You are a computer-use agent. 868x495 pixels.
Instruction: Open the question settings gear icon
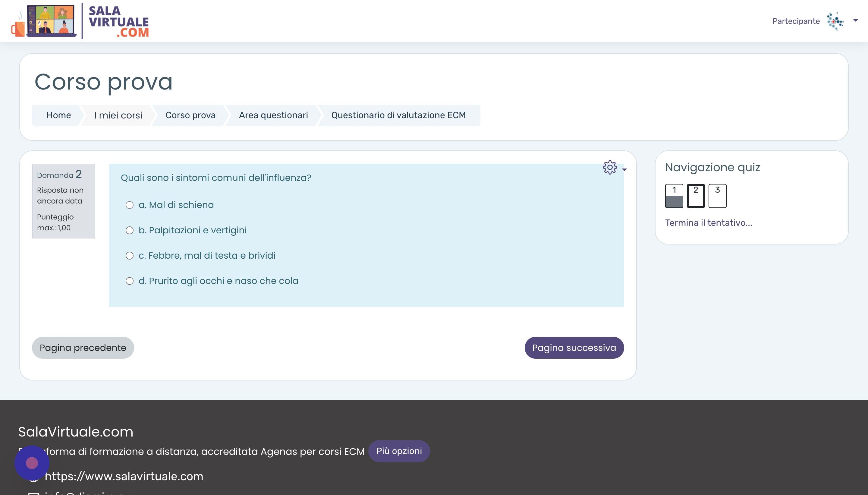610,167
